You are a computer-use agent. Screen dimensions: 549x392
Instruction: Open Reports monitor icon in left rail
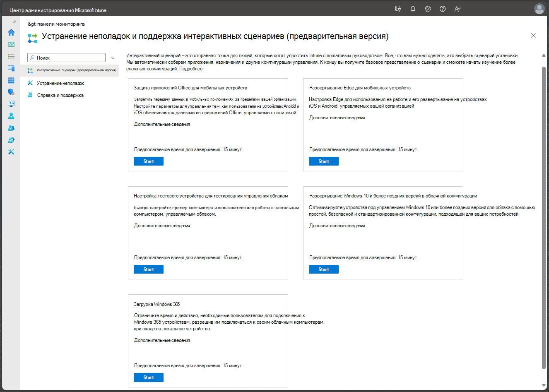[11, 104]
